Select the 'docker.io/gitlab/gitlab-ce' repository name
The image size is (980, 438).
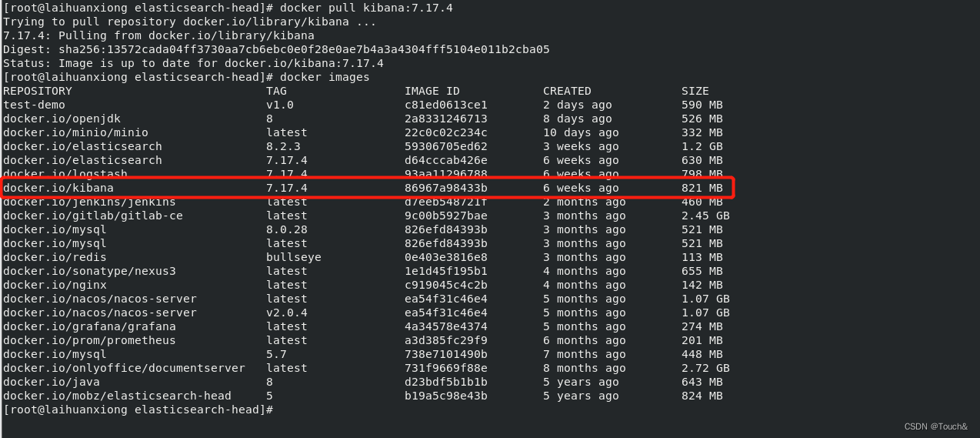click(x=93, y=216)
